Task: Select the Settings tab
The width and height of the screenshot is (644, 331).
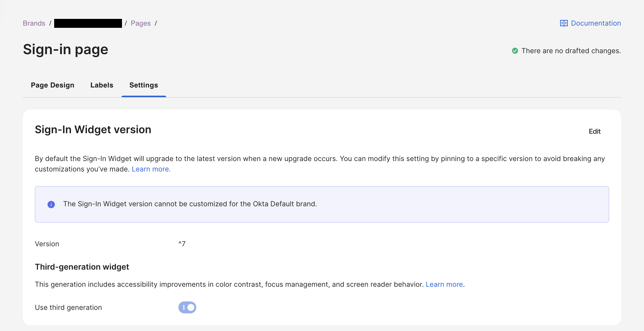Action: [144, 85]
